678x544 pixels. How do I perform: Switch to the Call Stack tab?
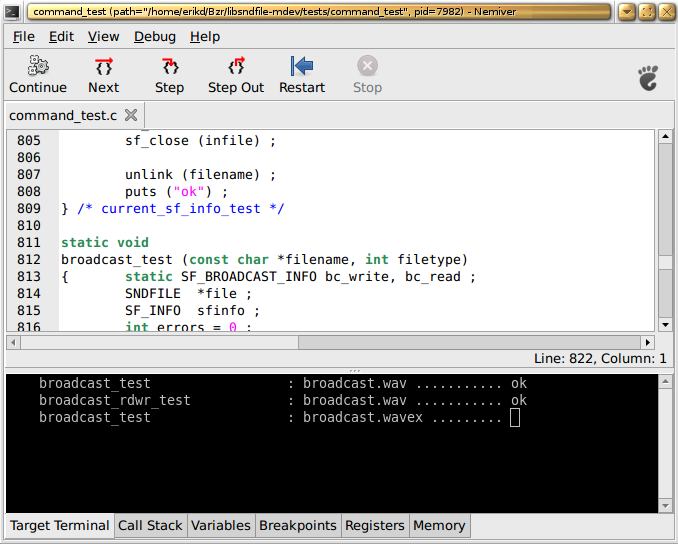tap(150, 525)
